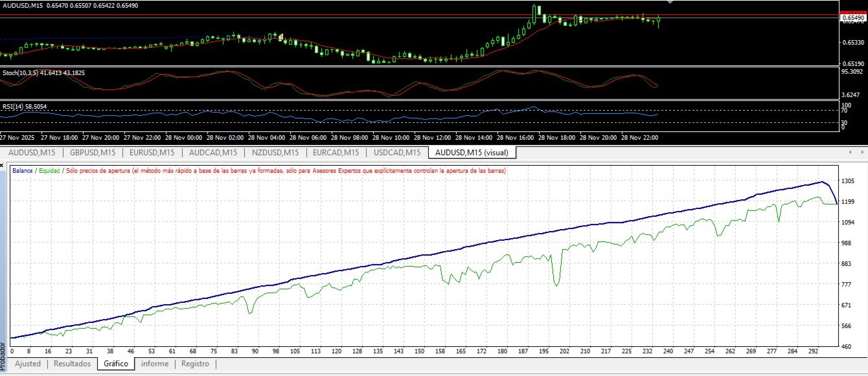Click the 0.65330 price scale value
868x376 pixels.
(x=852, y=43)
